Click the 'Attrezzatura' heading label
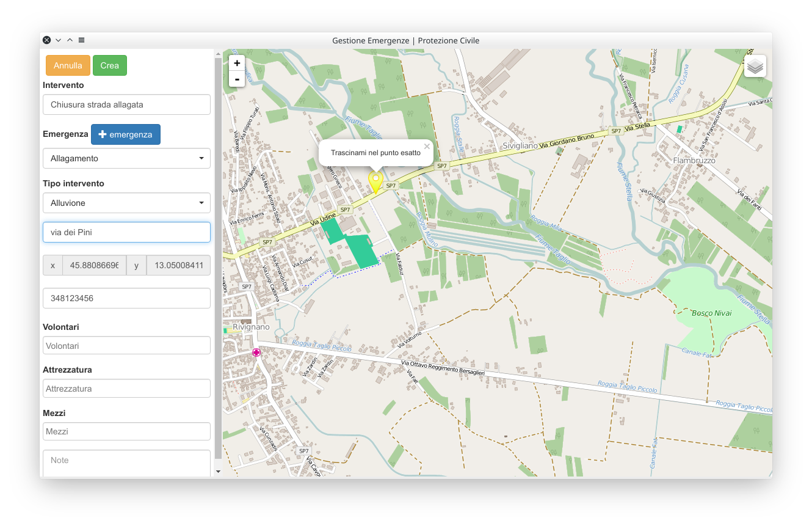Image resolution: width=812 pixels, height=526 pixels. tap(67, 370)
